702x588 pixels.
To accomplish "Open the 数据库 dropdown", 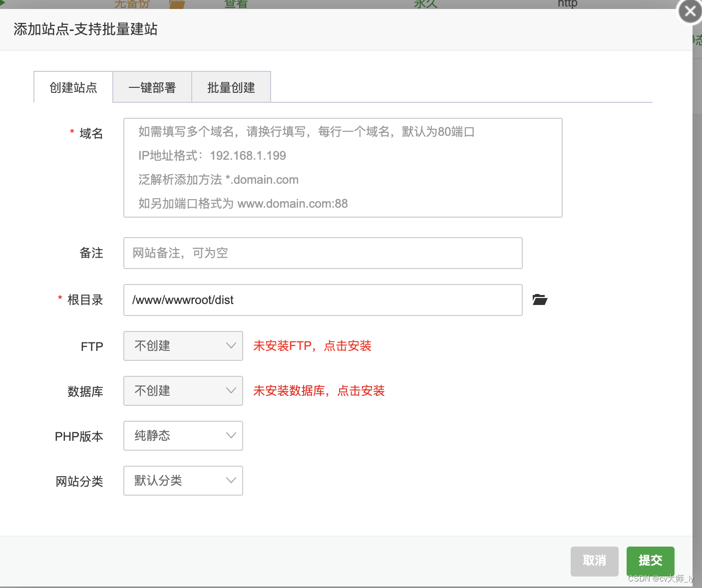I will 183,391.
